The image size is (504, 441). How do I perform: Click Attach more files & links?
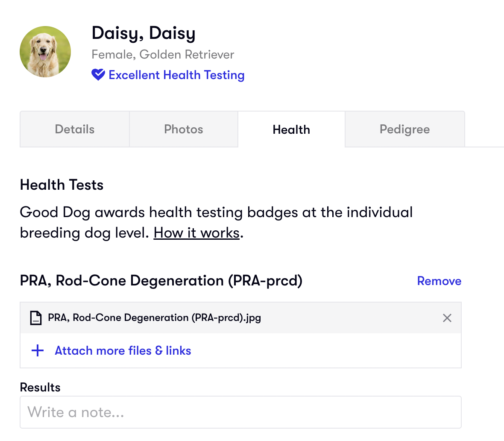coord(123,351)
